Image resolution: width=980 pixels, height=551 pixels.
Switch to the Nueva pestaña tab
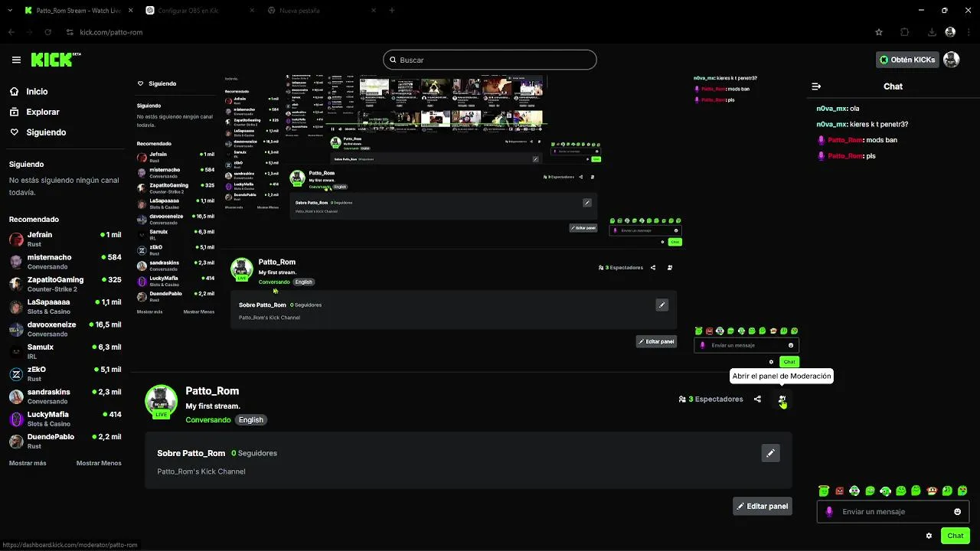coord(322,11)
